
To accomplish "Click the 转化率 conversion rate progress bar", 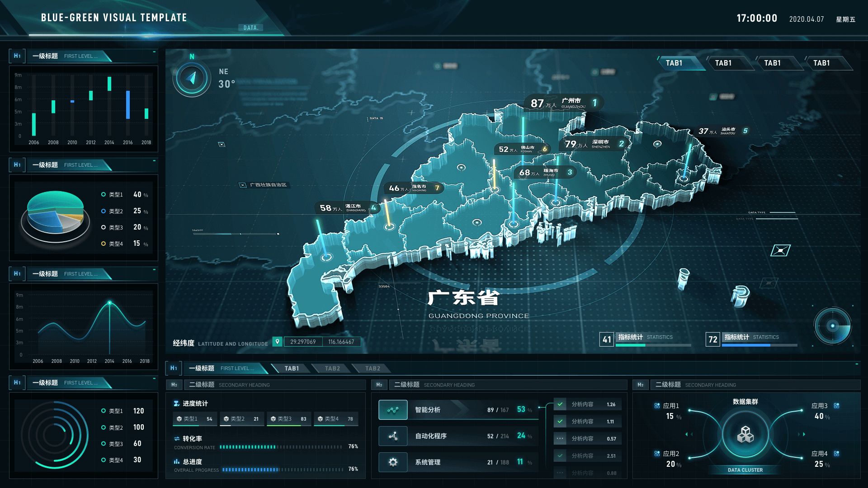I will point(280,447).
